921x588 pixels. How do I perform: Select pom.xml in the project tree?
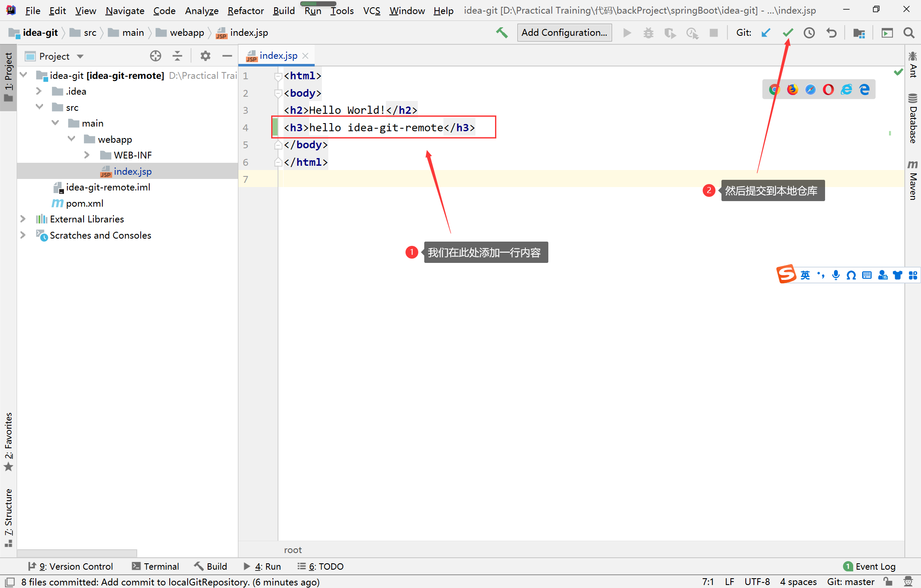point(84,203)
